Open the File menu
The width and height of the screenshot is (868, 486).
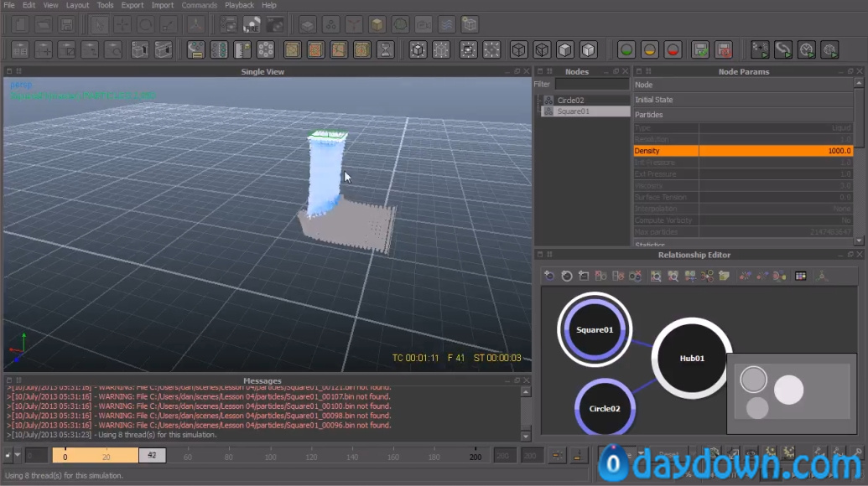[9, 5]
